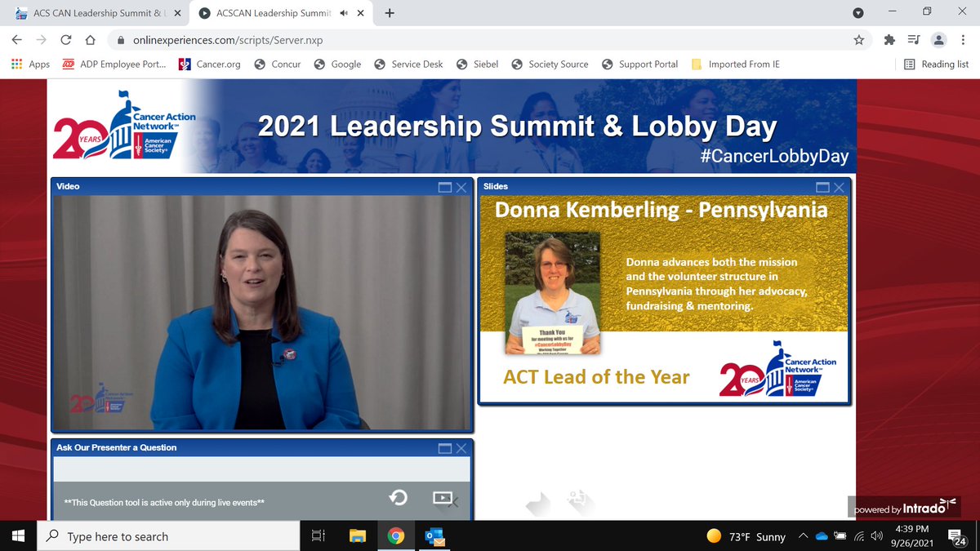Click the question text entry box
The height and width of the screenshot is (551, 980).
[262, 469]
